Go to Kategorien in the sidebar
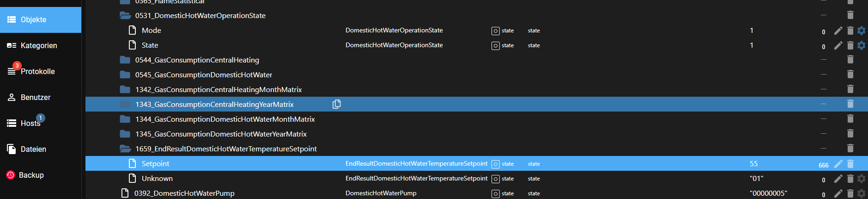The height and width of the screenshot is (199, 868). [x=38, y=45]
